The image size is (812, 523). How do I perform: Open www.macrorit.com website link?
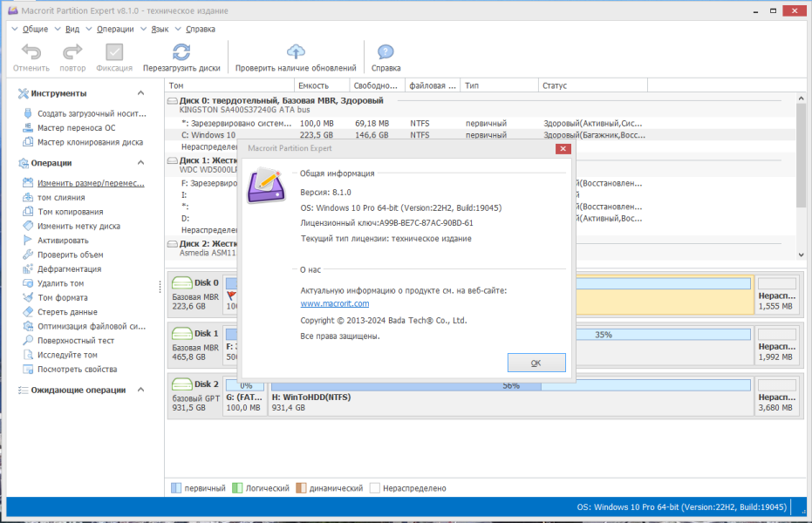coord(335,303)
